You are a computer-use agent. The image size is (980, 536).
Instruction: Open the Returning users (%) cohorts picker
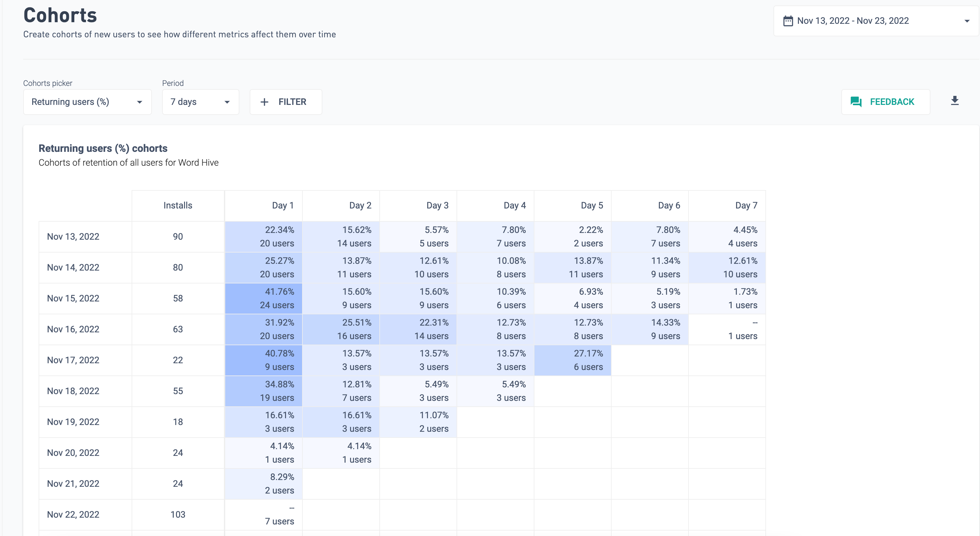pos(88,102)
